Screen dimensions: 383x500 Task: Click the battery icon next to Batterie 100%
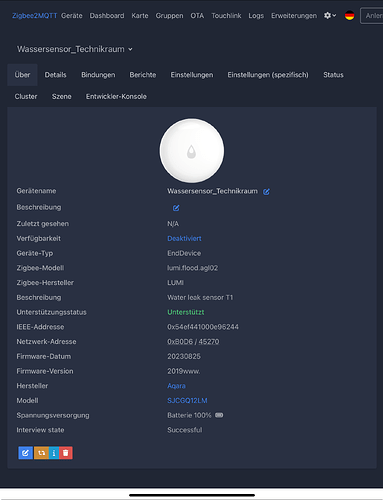pyautogui.click(x=219, y=415)
